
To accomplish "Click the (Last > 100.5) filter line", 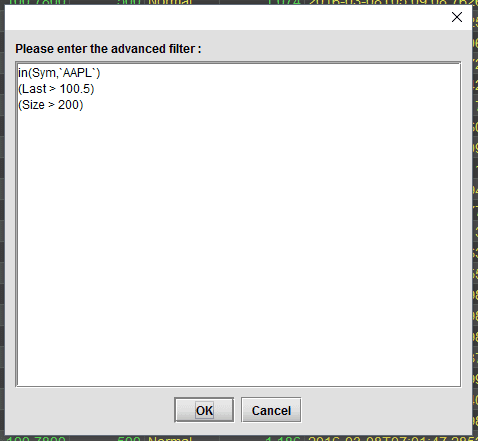I will pos(56,89).
